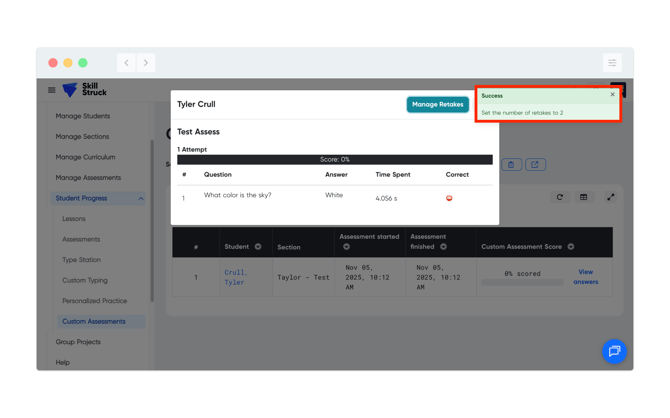Open Crull, Tyler student link
This screenshot has height=418, width=670.
coord(235,277)
